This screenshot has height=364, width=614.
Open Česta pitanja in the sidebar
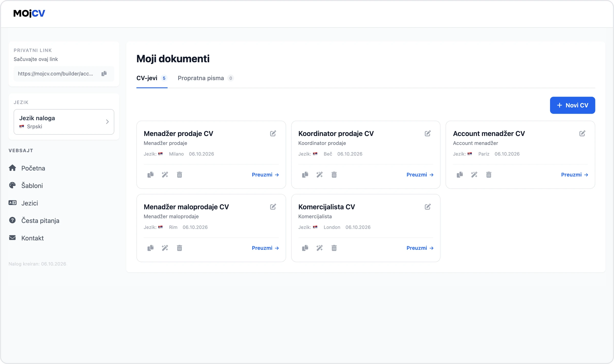[x=34, y=220]
